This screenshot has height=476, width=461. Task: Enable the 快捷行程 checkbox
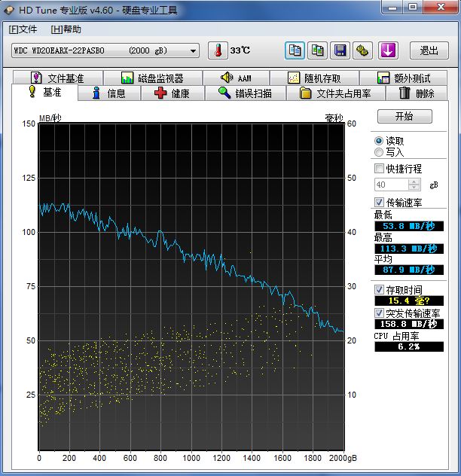[x=379, y=169]
